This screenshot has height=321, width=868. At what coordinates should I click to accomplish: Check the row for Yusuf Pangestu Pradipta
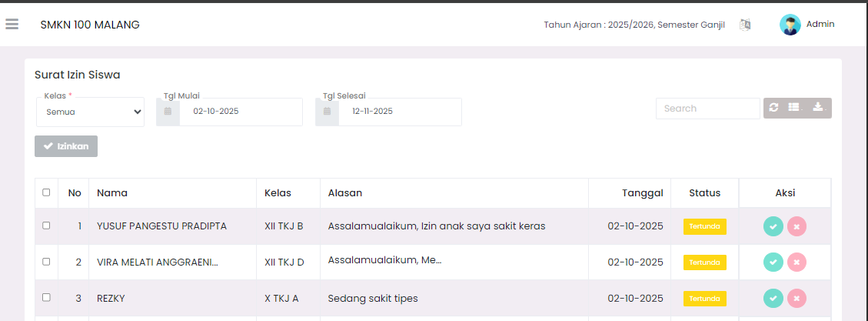tap(46, 226)
